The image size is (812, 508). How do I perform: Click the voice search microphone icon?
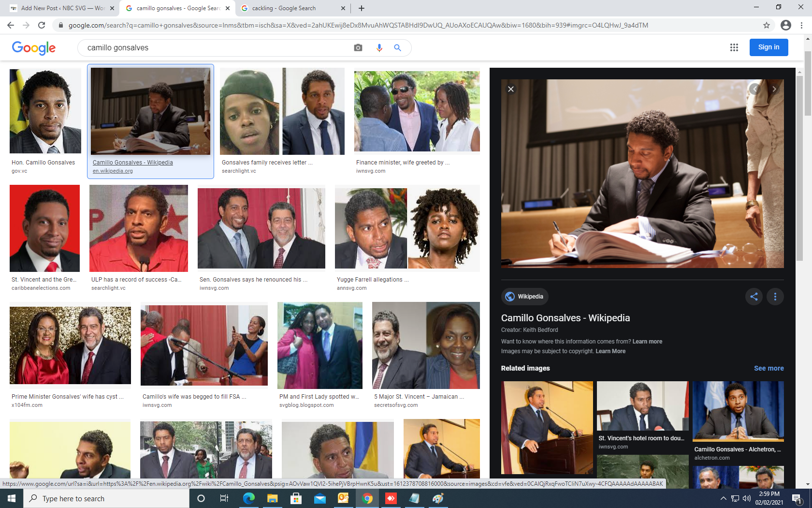379,47
